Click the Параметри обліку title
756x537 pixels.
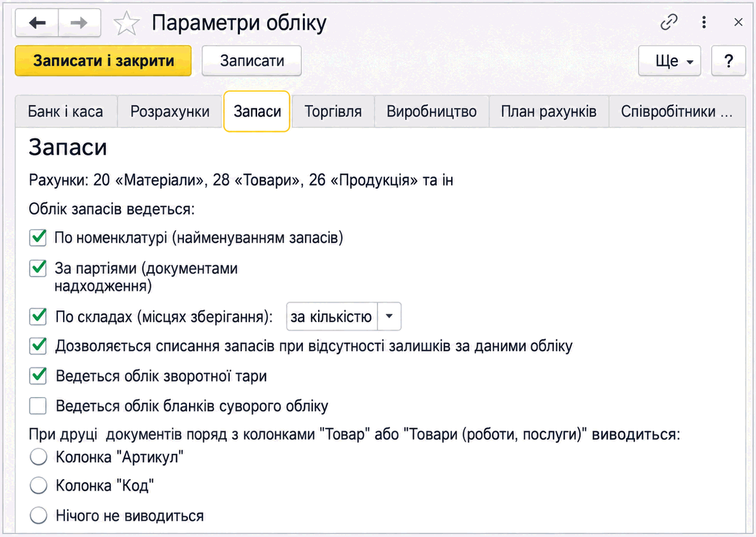tap(239, 23)
